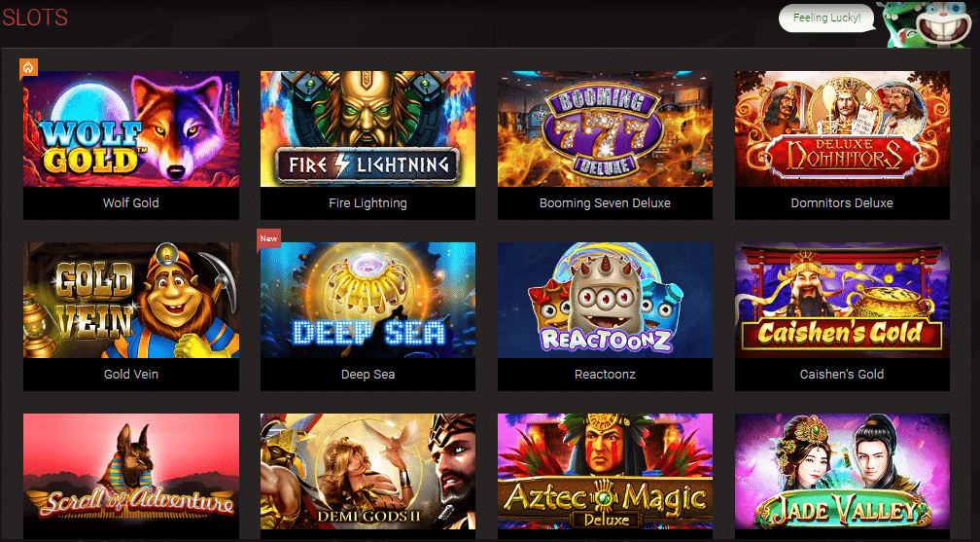
Task: Open the Reactoonz monster thumbnail
Action: point(605,301)
